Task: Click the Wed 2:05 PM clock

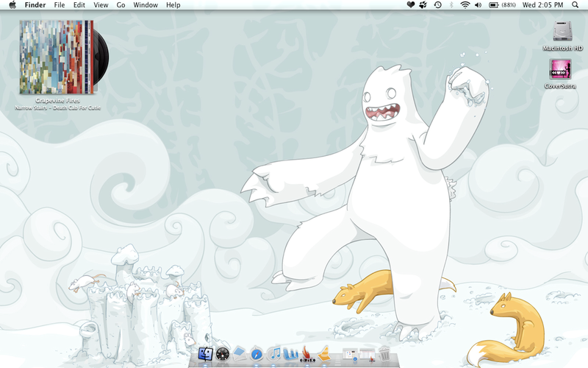Action: [542, 5]
